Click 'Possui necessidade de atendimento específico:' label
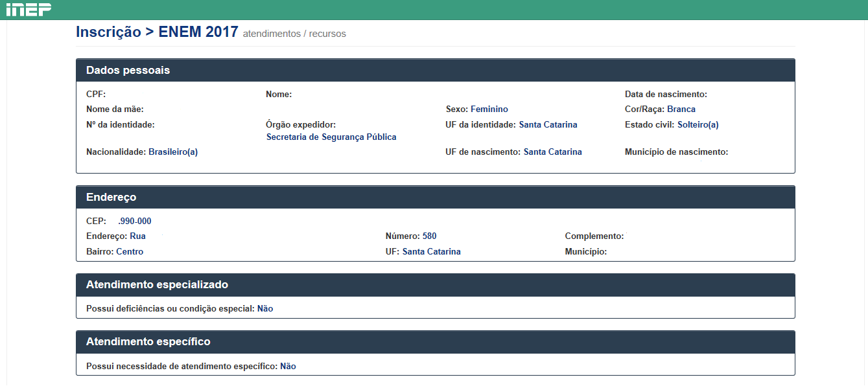The width and height of the screenshot is (868, 386). click(x=182, y=367)
